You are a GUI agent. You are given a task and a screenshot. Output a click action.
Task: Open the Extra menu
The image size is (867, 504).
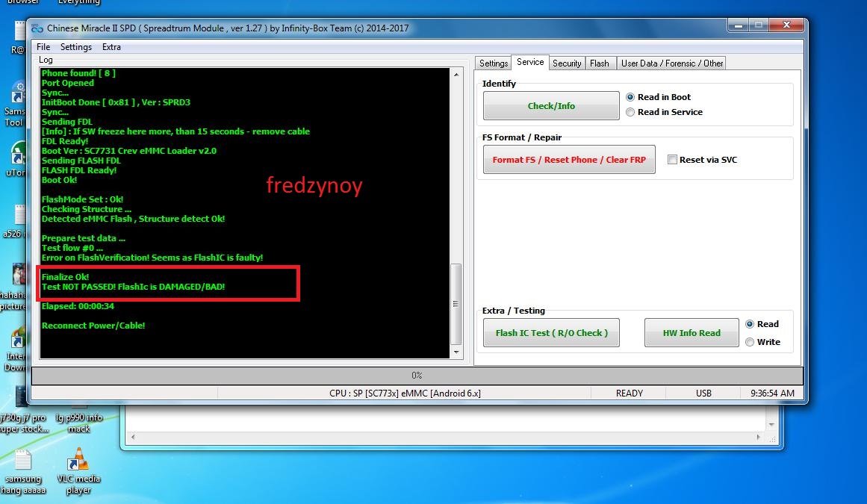click(111, 47)
